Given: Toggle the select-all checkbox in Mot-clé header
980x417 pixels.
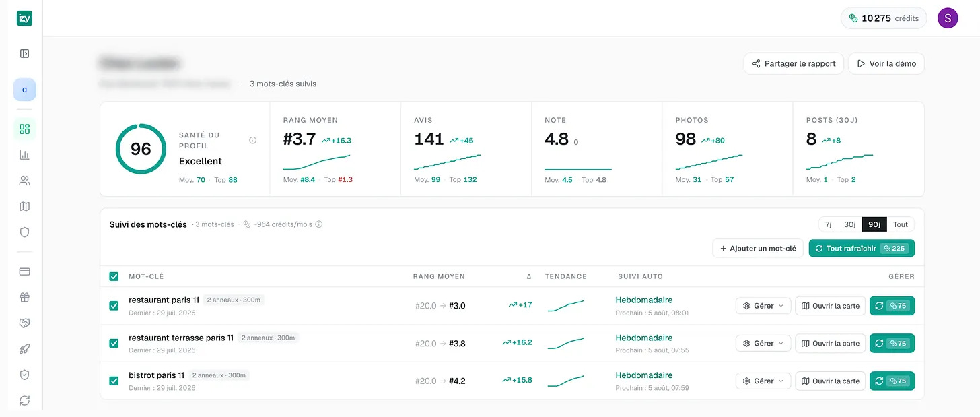Looking at the screenshot, I should coord(114,276).
